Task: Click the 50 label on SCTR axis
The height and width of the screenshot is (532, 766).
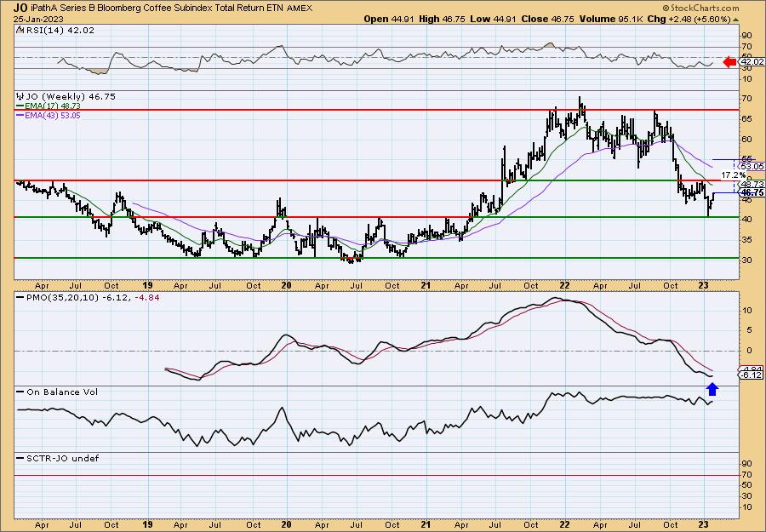Action: pos(747,485)
